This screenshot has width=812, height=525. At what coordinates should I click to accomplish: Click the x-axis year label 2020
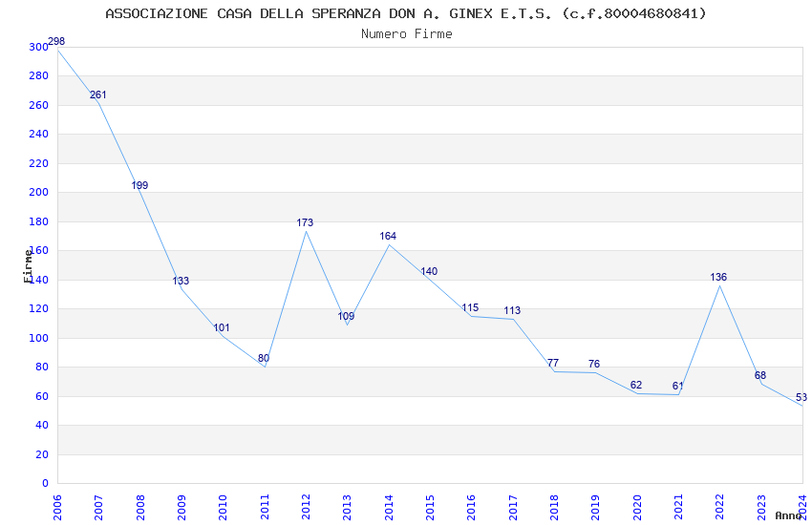(636, 508)
